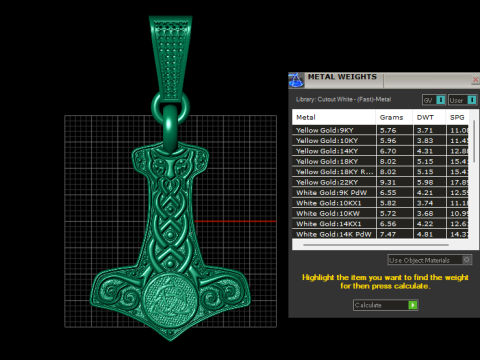Toggle the User library switch
The image size is (480, 360).
click(472, 100)
